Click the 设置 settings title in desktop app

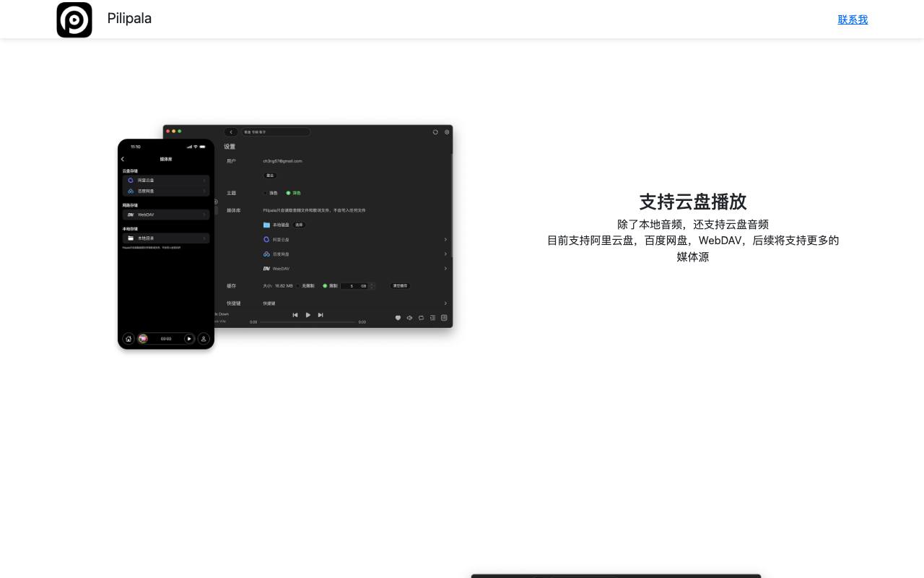(x=230, y=147)
